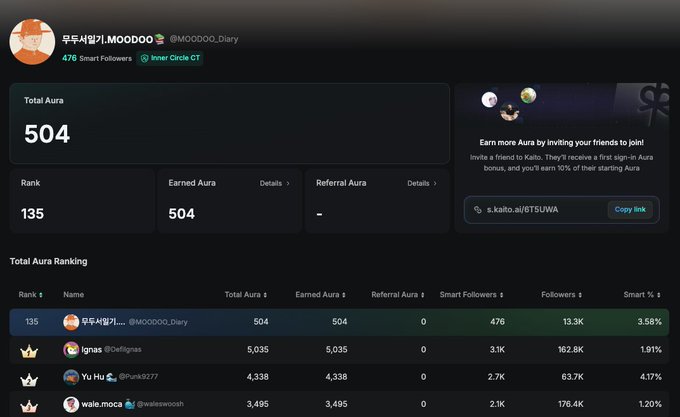Open MOODOO profile avatar in header
Screen dimensions: 680x417
[32, 42]
